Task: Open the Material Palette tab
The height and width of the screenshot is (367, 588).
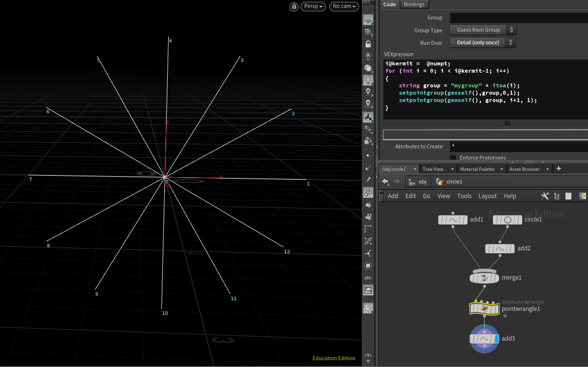Action: click(477, 169)
